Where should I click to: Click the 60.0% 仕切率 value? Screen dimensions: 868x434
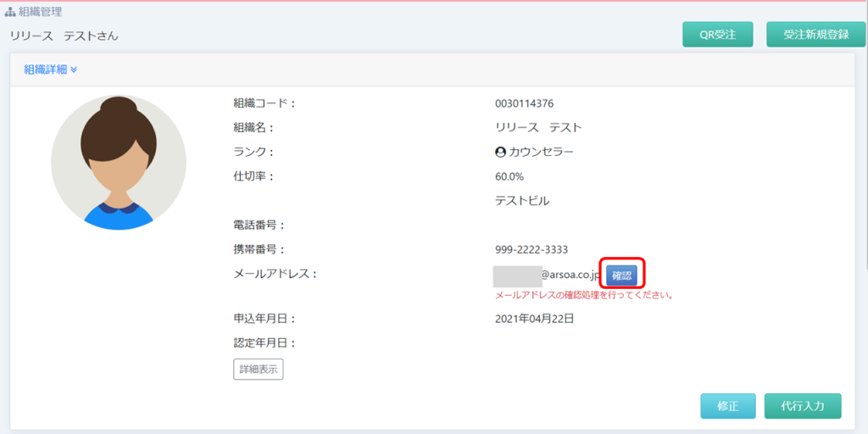point(509,176)
